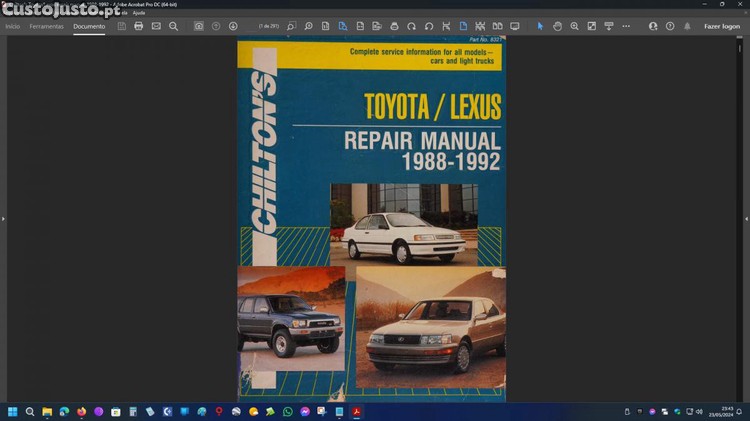The height and width of the screenshot is (421, 750).
Task: Go to the next page arrow
Action: (x=233, y=26)
